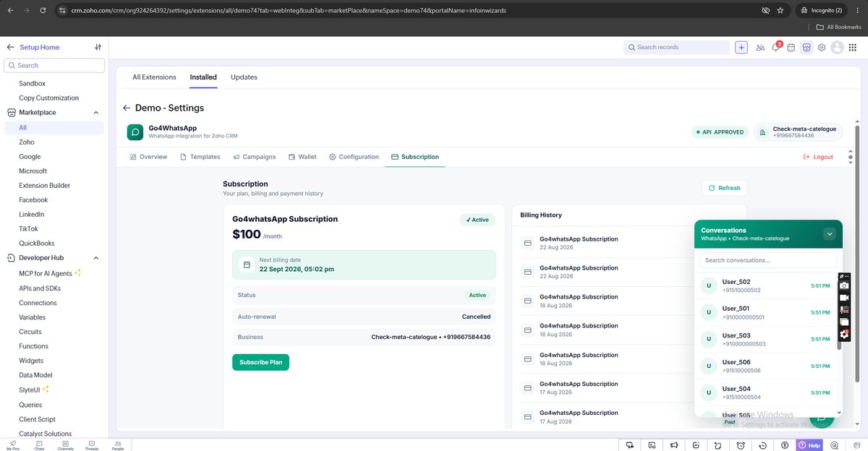Open the Campaigns tab
This screenshot has height=451, width=868.
[254, 157]
